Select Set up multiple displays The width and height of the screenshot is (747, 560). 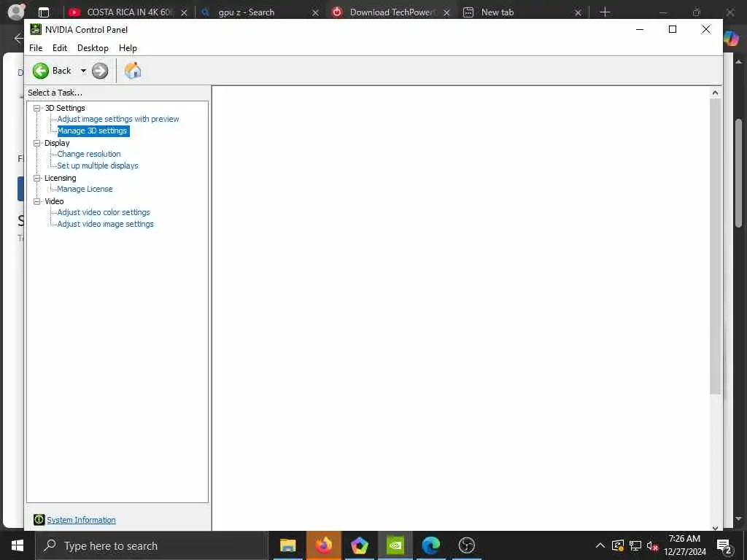tap(98, 166)
